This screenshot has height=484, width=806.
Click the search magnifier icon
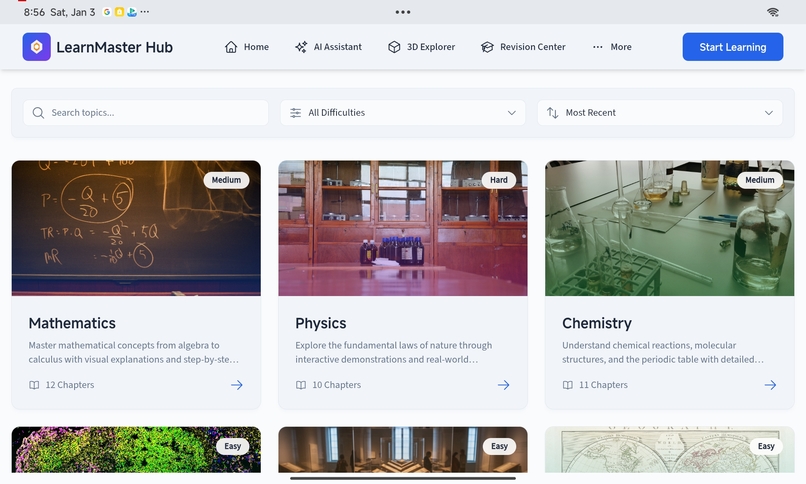(x=38, y=113)
